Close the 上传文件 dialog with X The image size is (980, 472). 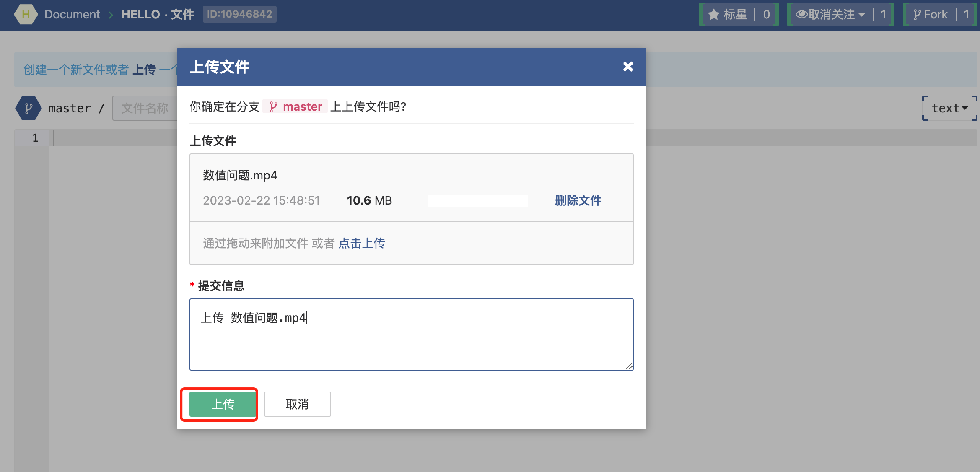(x=627, y=67)
